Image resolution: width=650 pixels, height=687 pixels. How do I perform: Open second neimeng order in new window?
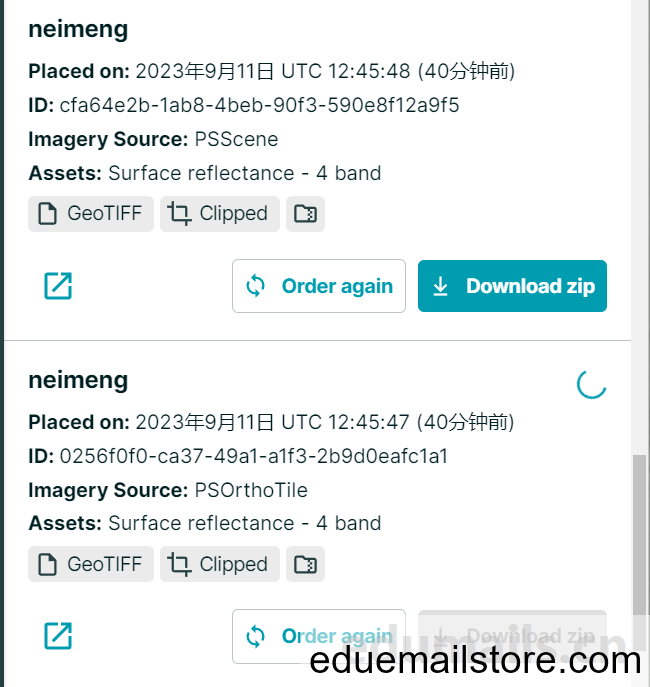point(58,636)
